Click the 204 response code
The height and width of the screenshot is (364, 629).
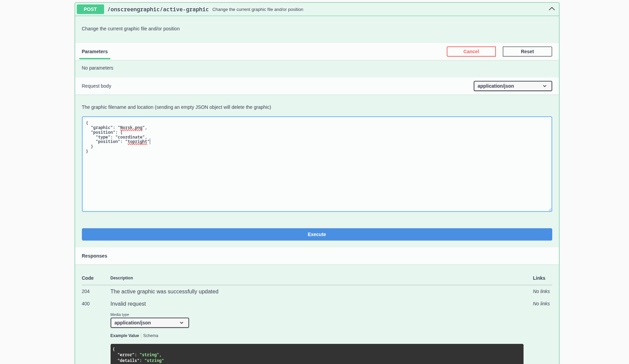(x=86, y=291)
